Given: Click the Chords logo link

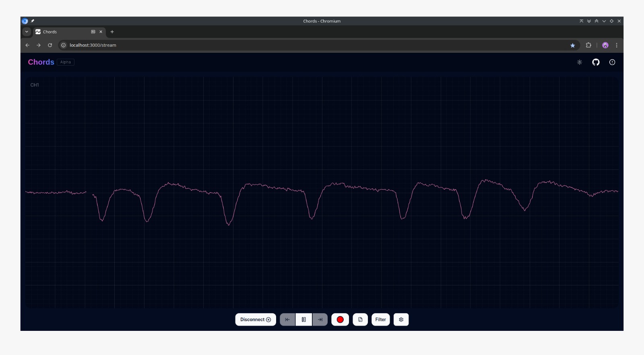Looking at the screenshot, I should pyautogui.click(x=41, y=62).
